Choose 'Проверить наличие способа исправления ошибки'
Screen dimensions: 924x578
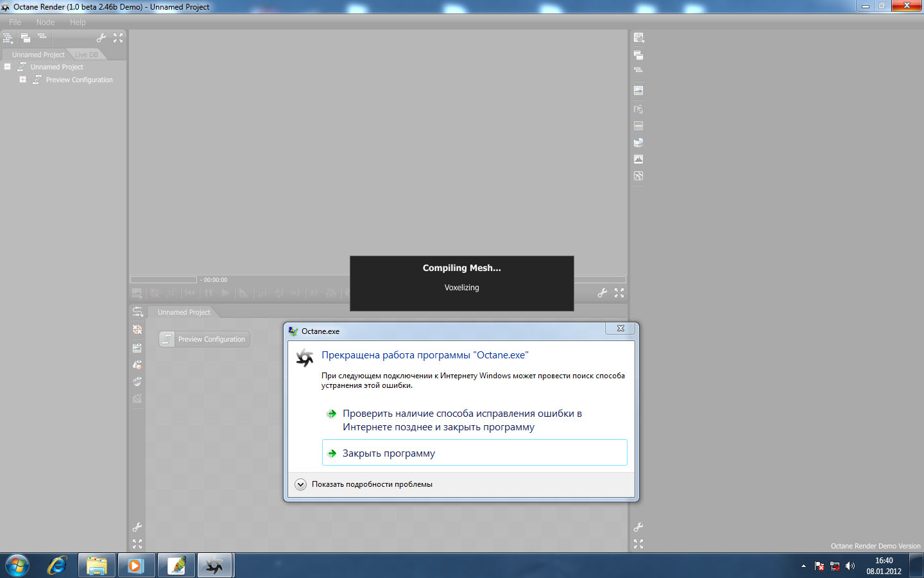coord(474,420)
